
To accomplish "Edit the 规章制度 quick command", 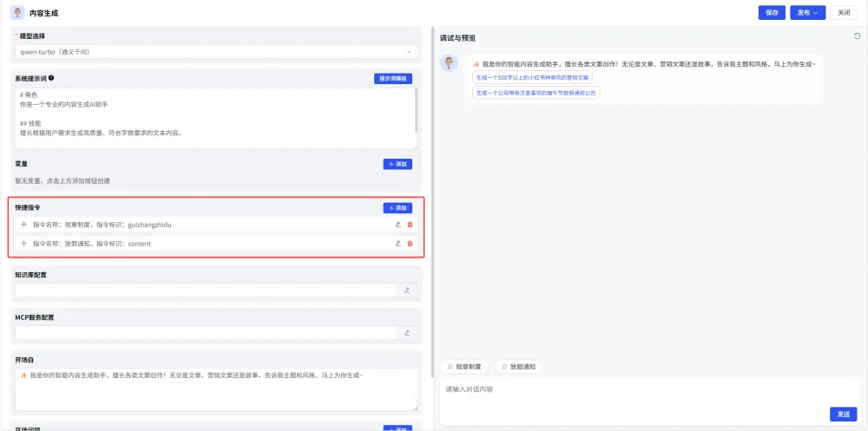I will pyautogui.click(x=398, y=225).
